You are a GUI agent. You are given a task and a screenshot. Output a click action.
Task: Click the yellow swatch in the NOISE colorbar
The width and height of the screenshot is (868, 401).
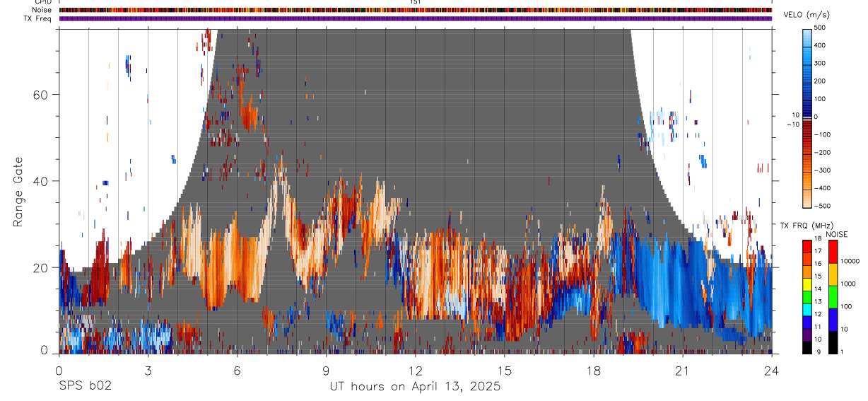pyautogui.click(x=832, y=274)
